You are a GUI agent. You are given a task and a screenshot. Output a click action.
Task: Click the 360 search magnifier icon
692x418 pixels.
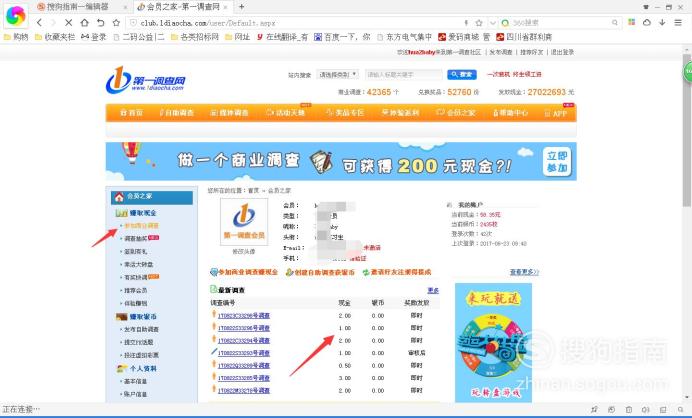[x=614, y=23]
